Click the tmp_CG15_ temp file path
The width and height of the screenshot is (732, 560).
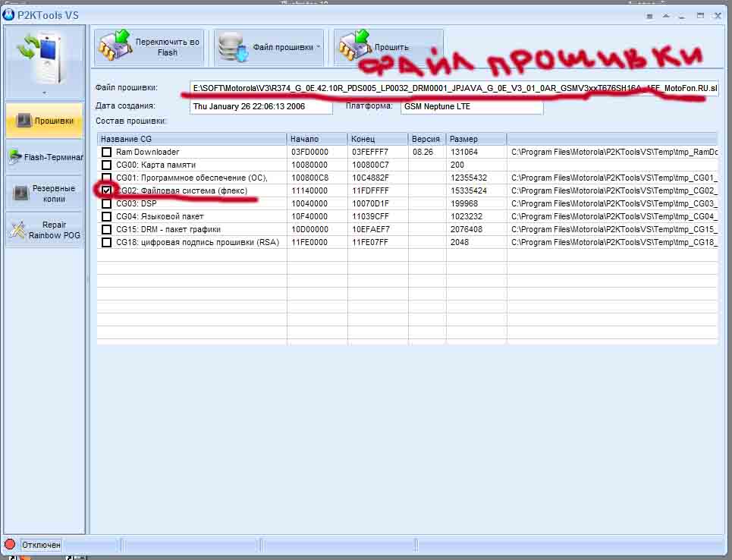(614, 229)
